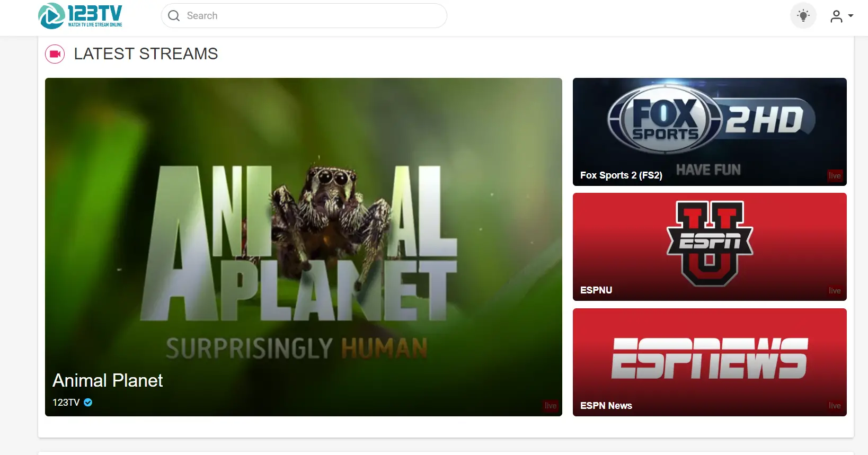Click the live badge on Animal Planet
This screenshot has width=868, height=455.
click(551, 406)
